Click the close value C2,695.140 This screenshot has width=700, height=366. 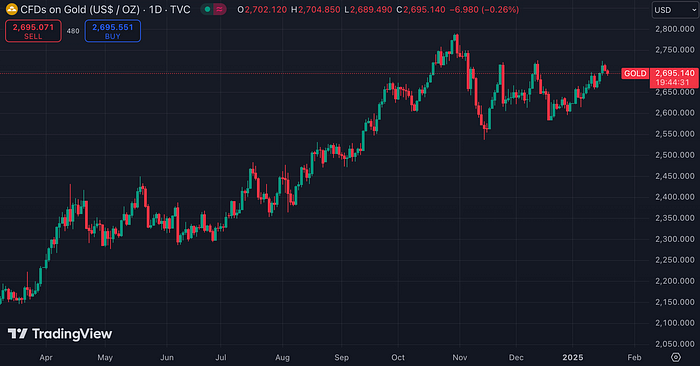click(421, 9)
